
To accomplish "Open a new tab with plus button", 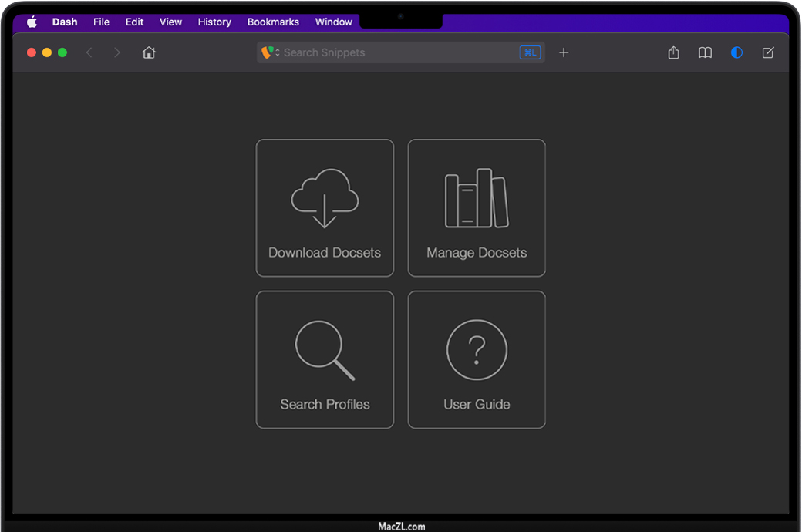I will point(564,52).
